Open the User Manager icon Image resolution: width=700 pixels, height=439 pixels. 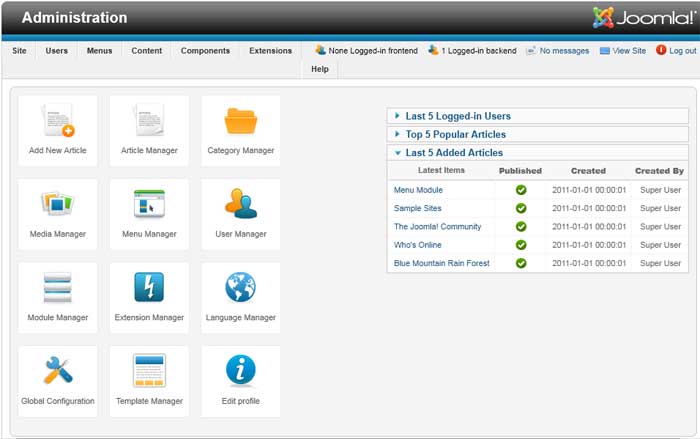tap(241, 203)
